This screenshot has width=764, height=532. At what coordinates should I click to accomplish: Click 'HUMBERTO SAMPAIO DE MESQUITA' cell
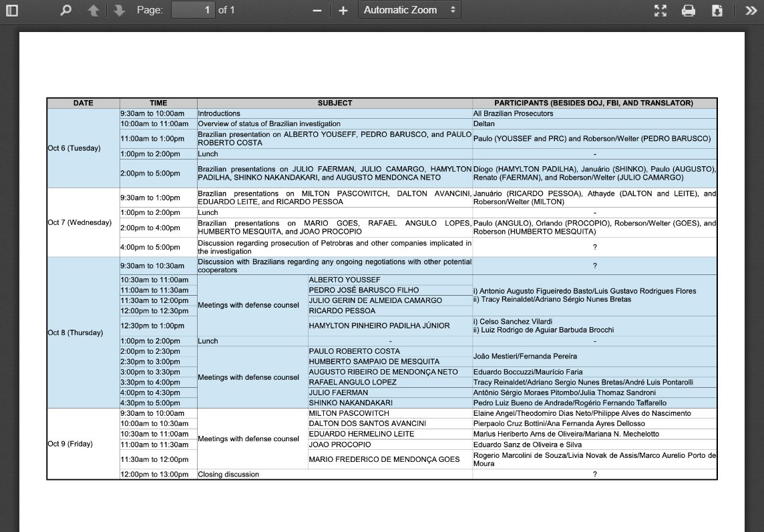[x=390, y=362]
